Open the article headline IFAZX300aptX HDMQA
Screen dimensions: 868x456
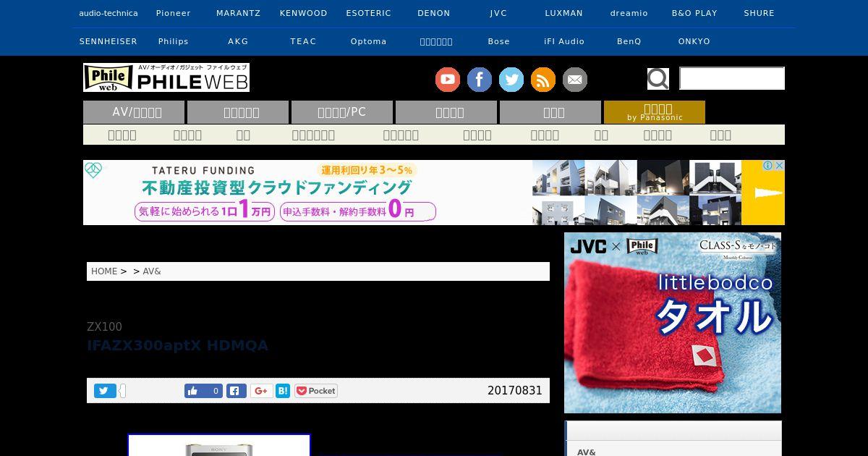pos(178,345)
